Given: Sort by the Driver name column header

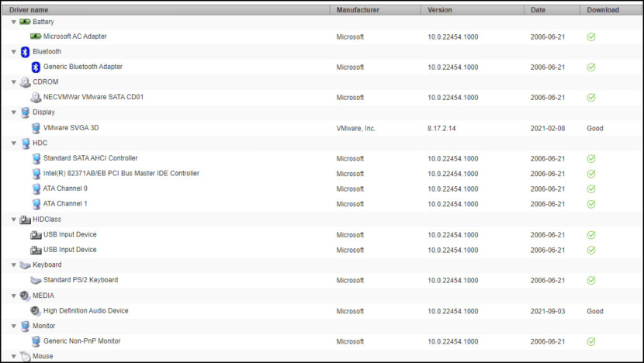Looking at the screenshot, I should pyautogui.click(x=166, y=10).
